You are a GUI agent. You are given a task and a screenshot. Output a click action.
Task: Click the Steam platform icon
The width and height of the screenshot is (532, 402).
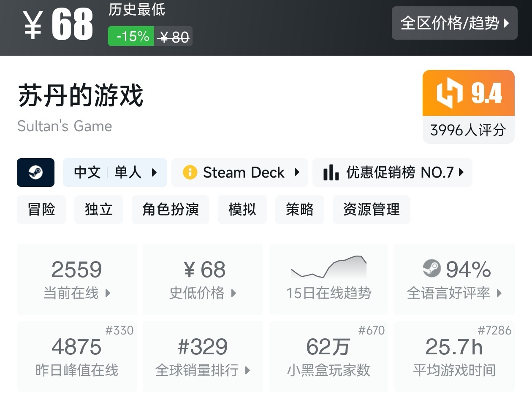coord(35,173)
